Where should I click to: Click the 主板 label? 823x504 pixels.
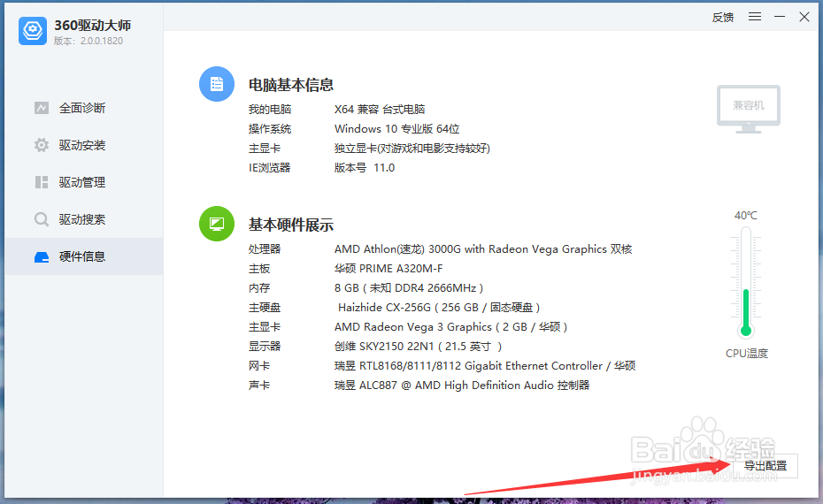259,269
